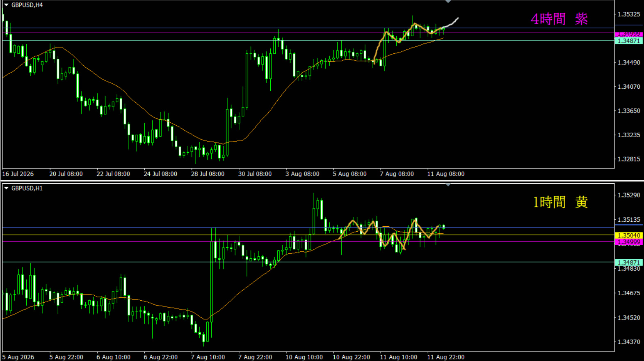Click the '11 Aug 22:00' time label
Screen dimensions: 644x361
[446, 357]
